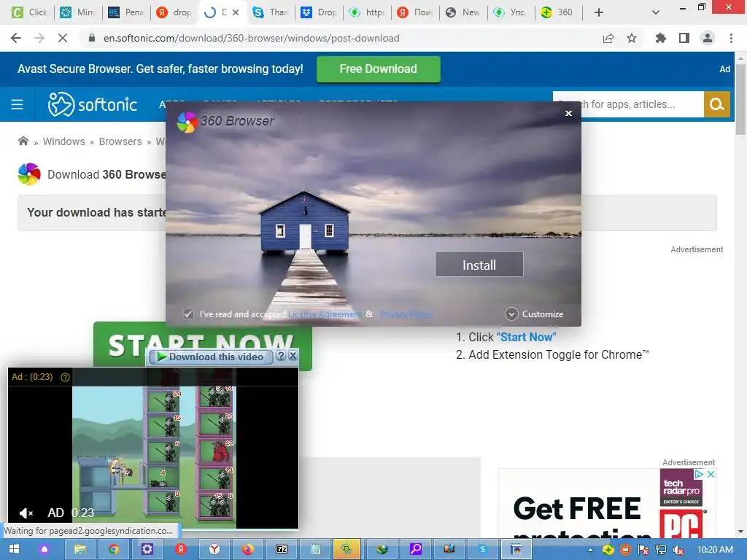The width and height of the screenshot is (747, 560).
Task: Open Softonic hamburger menu
Action: [18, 104]
